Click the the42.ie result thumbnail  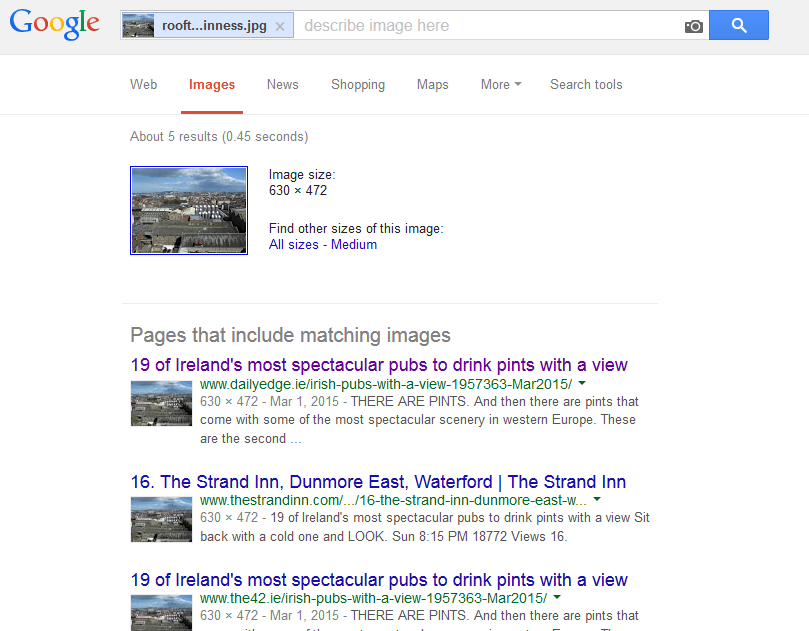click(161, 613)
